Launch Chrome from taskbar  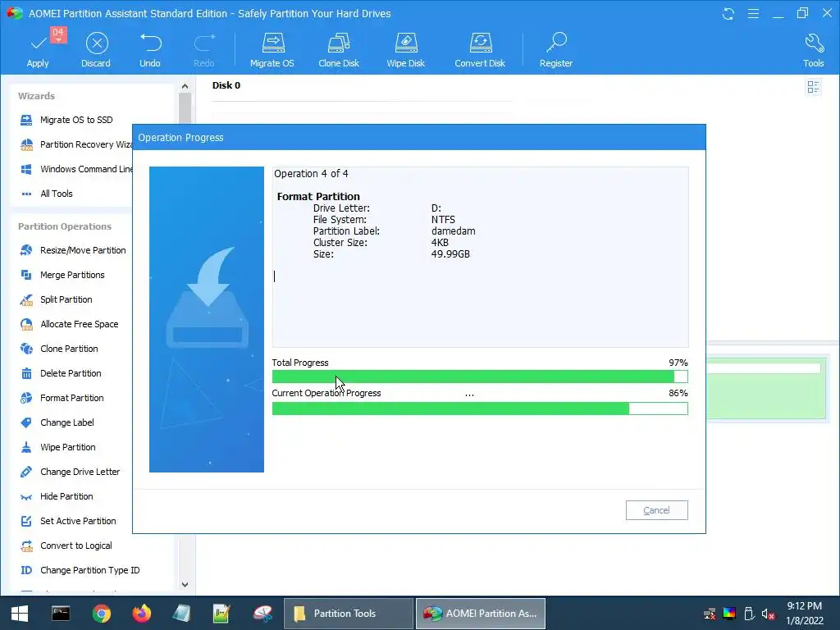click(101, 614)
